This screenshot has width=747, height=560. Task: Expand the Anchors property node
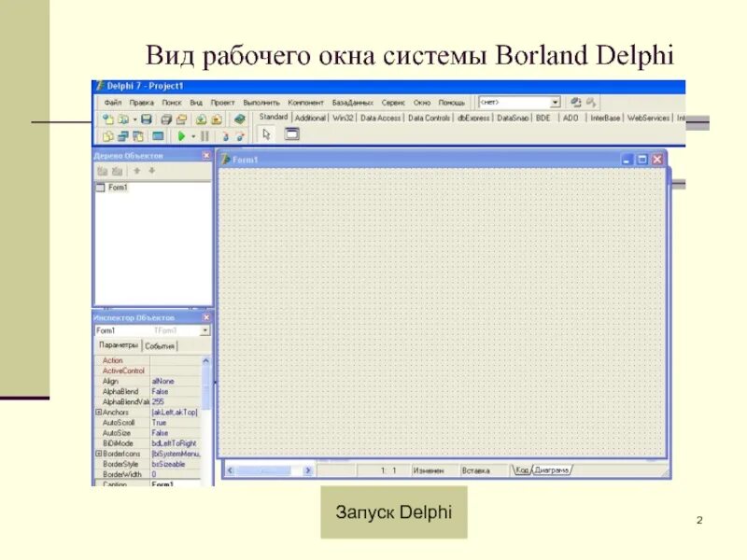[99, 412]
